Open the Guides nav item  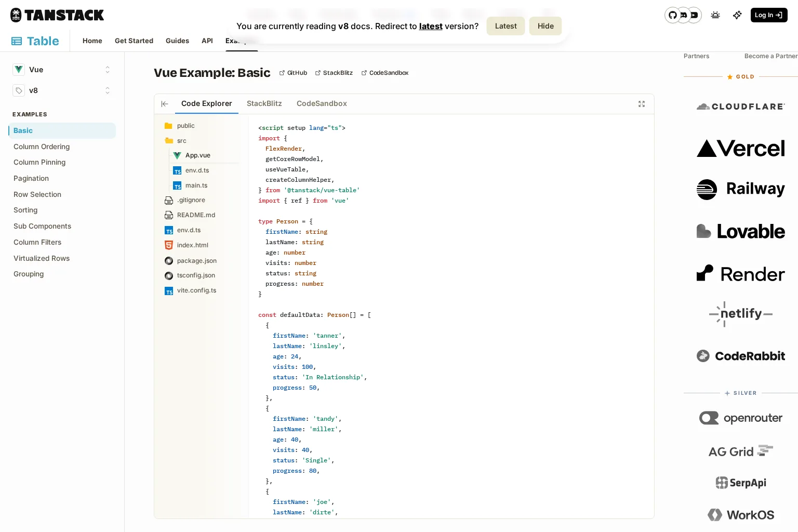(177, 41)
